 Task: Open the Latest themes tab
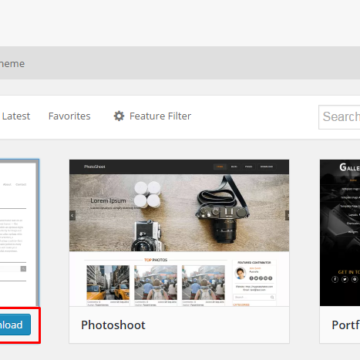click(15, 116)
